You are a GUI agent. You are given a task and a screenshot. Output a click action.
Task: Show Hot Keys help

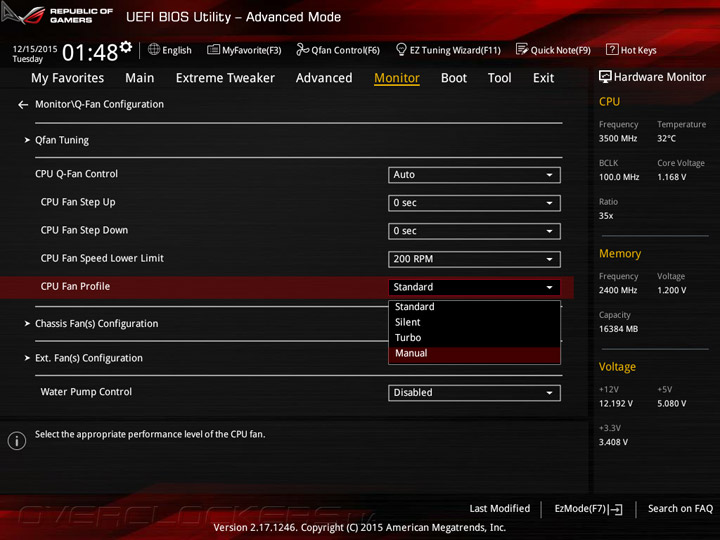click(631, 50)
